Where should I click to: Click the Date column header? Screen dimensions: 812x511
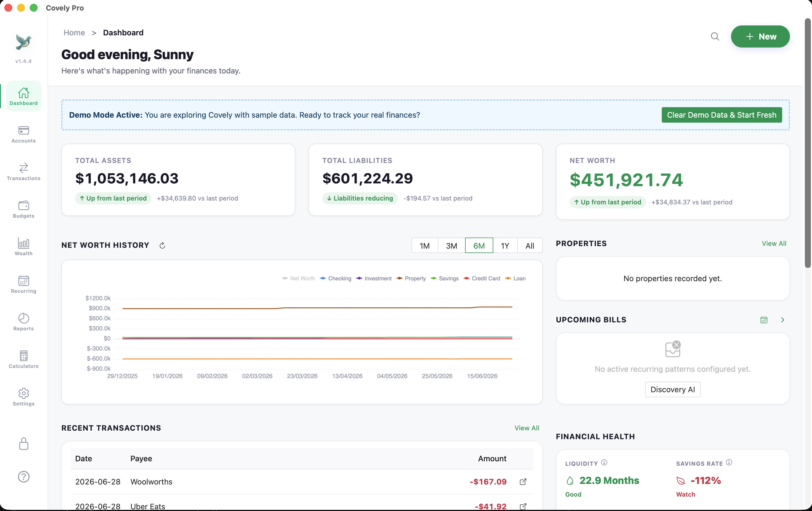pyautogui.click(x=84, y=459)
